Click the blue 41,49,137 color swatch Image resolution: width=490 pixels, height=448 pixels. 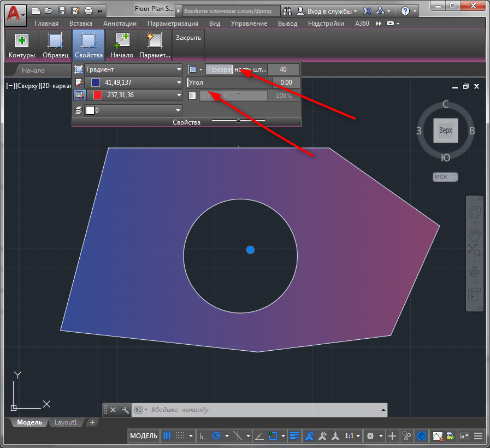pyautogui.click(x=95, y=82)
